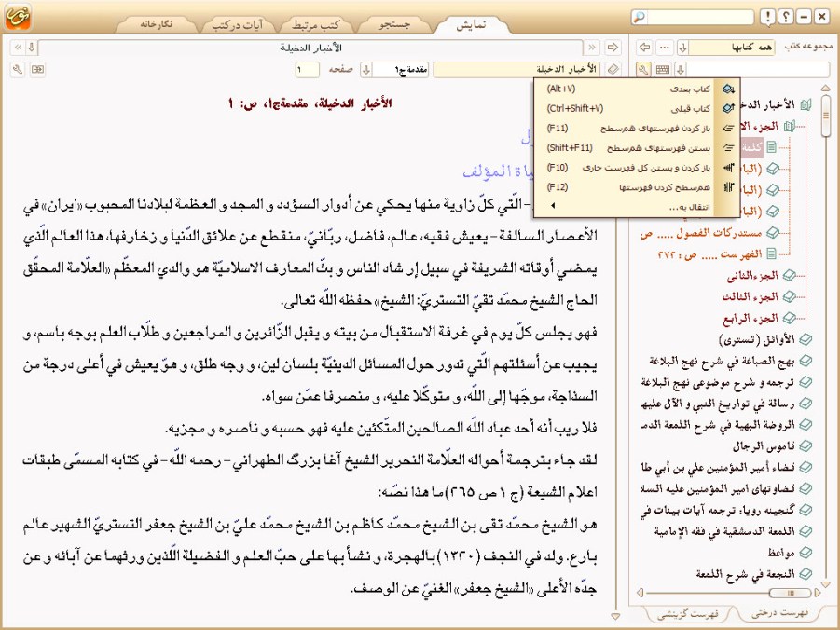Click the page icon beside الفهرست

pyautogui.click(x=771, y=253)
